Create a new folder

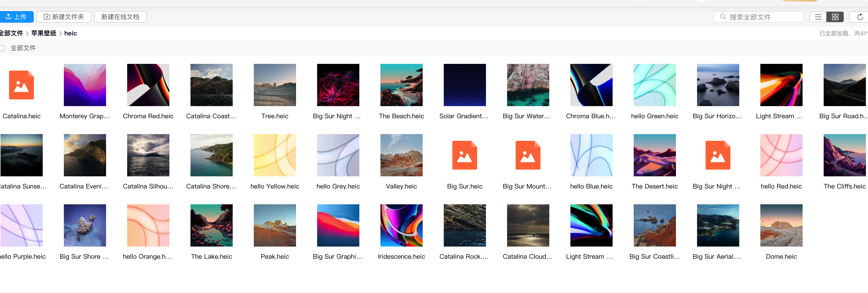(64, 17)
